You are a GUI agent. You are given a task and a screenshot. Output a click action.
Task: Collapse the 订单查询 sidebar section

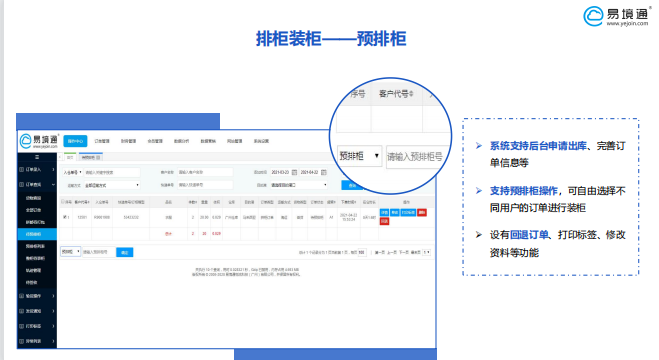tap(53, 185)
